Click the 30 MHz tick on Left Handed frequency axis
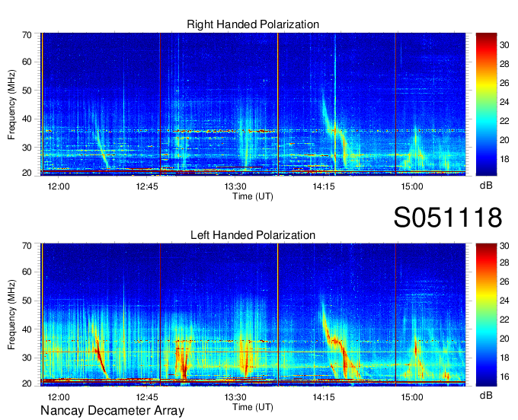518x420 pixels. 27,358
